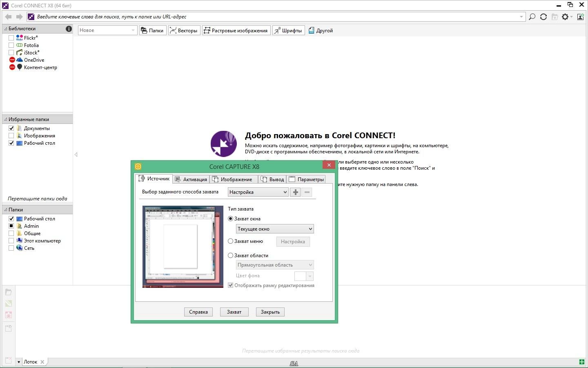Click the iStock library icon
This screenshot has height=368, width=588.
[x=20, y=52]
